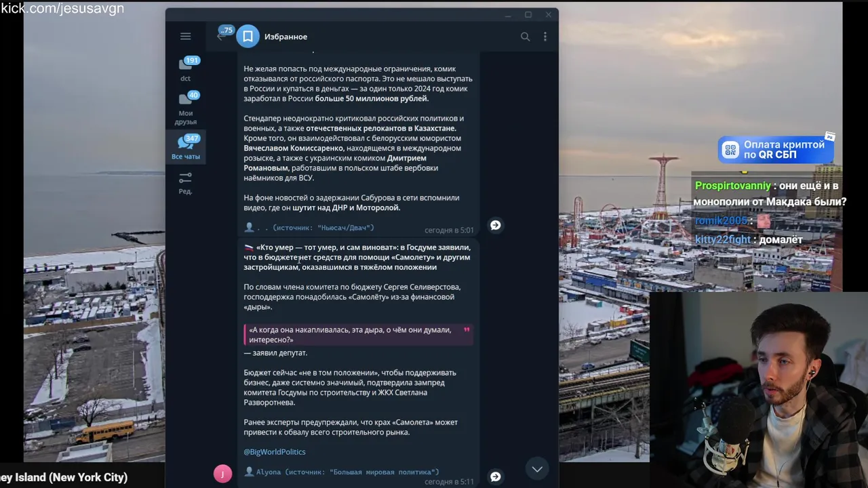Open the Избранное bookmark avatar

248,37
